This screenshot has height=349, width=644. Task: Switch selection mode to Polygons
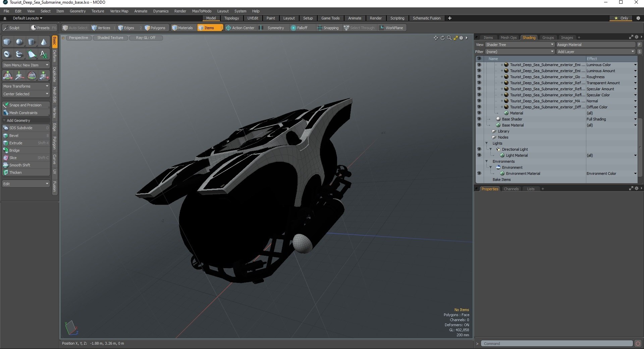(x=155, y=28)
